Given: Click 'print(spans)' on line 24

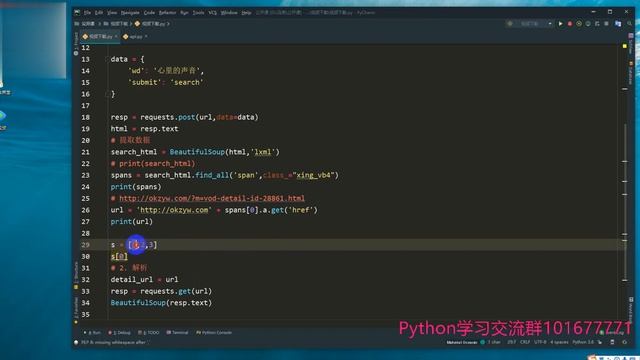Looking at the screenshot, I should pos(136,187).
